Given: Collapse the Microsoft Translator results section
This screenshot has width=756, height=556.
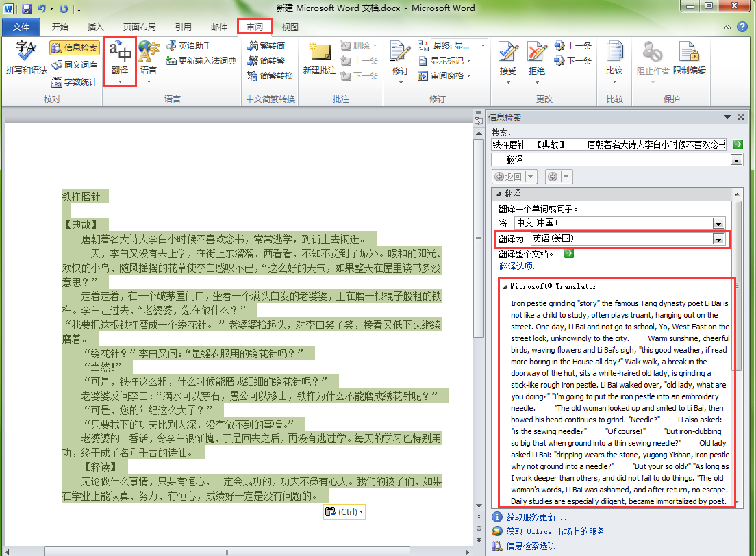Looking at the screenshot, I should click(505, 287).
